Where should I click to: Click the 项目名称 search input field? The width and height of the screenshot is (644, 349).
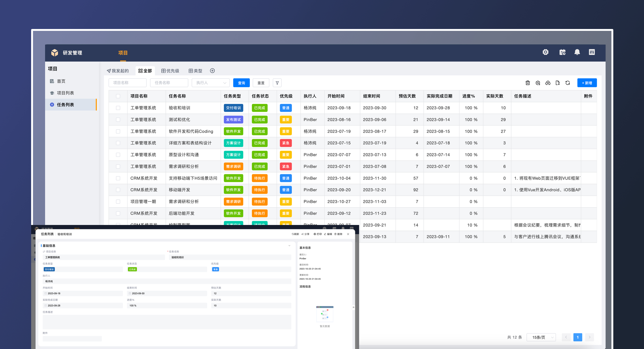(x=127, y=83)
